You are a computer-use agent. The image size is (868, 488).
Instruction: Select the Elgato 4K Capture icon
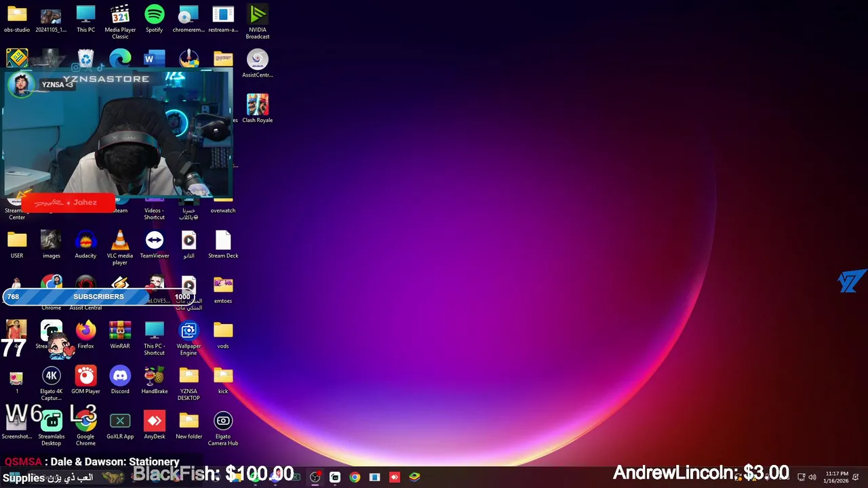point(52,384)
